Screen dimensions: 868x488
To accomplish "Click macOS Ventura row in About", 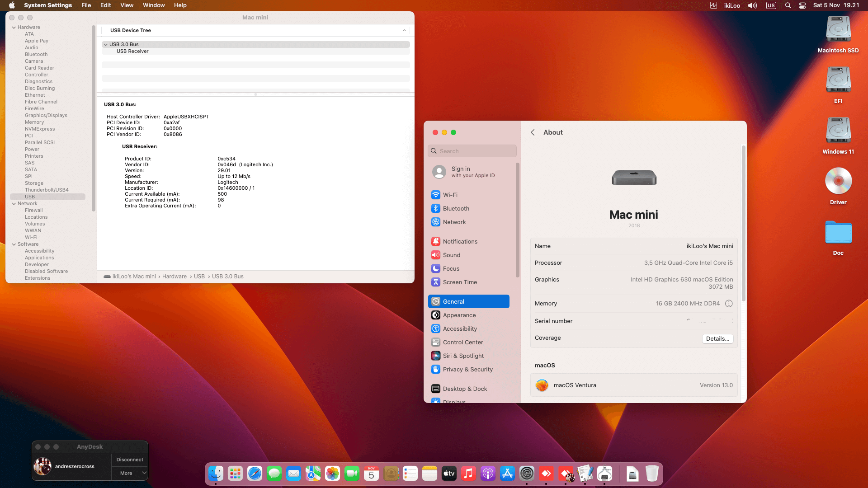I will coord(634,385).
